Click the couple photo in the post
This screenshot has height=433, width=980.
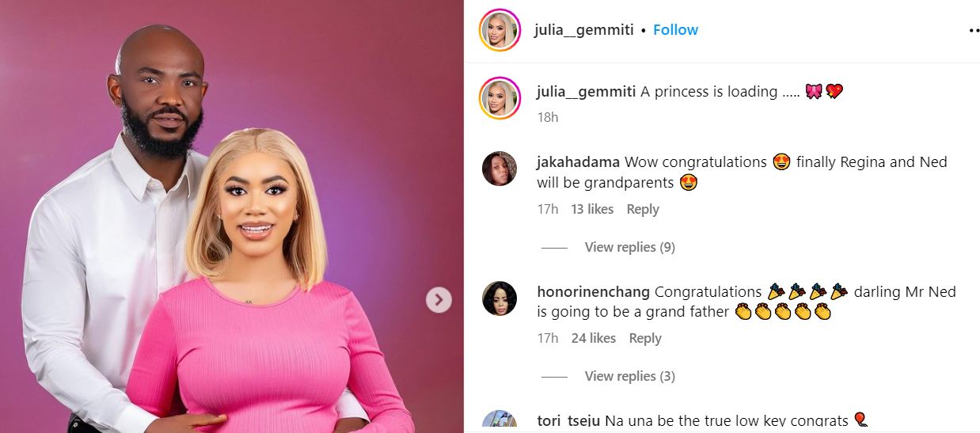pos(232,216)
